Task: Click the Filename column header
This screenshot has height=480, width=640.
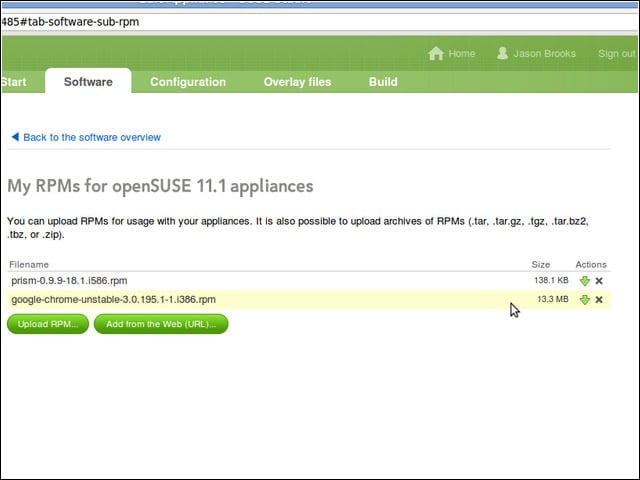Action: 29,264
